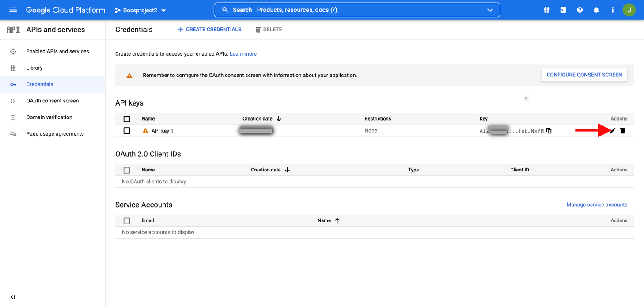Click inside the search products field
This screenshot has width=644, height=307.
309,10
